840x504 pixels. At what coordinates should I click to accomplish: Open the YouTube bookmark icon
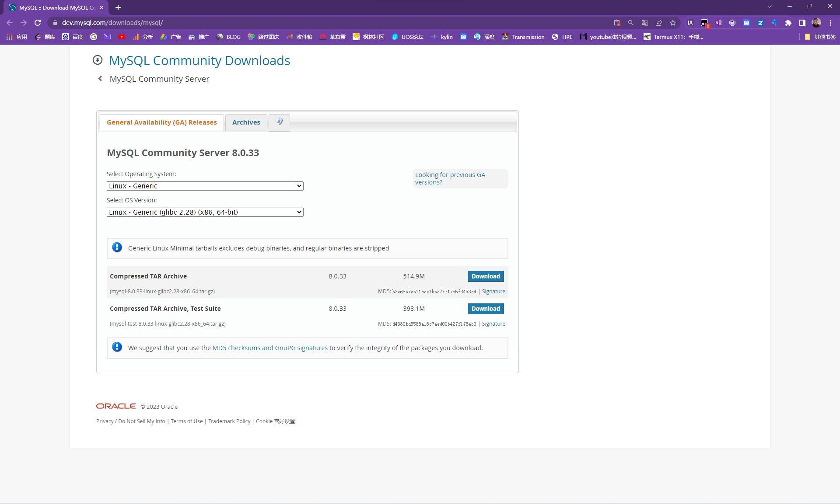pos(122,37)
